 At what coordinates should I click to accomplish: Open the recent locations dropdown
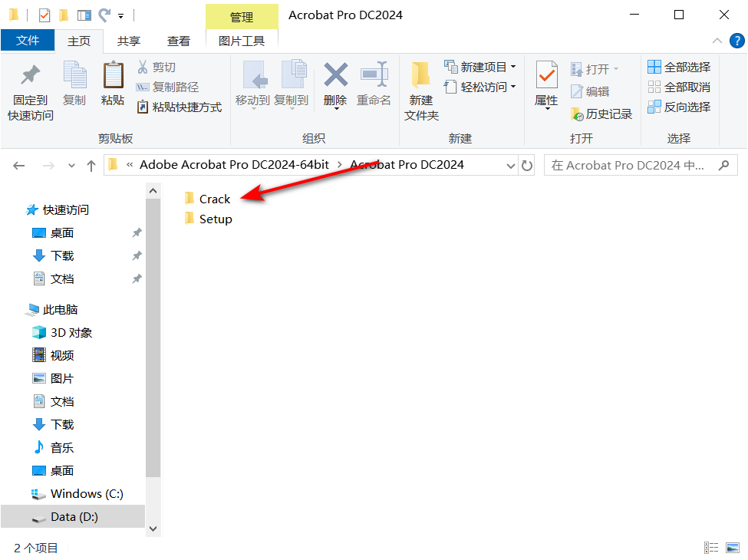(x=71, y=166)
